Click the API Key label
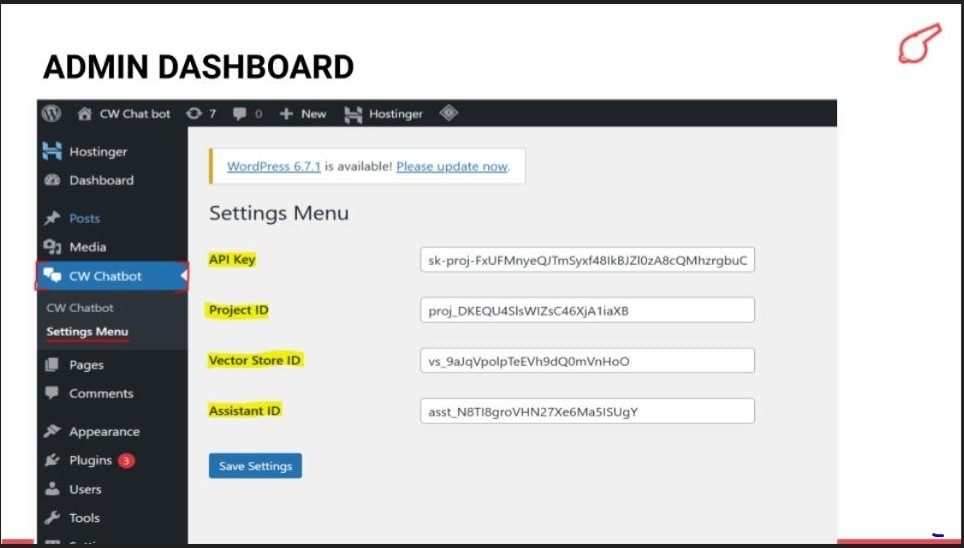The height and width of the screenshot is (548, 964). [x=232, y=260]
